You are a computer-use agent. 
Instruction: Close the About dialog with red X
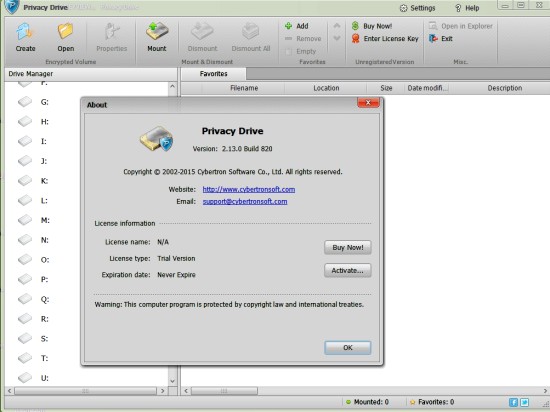tap(368, 102)
